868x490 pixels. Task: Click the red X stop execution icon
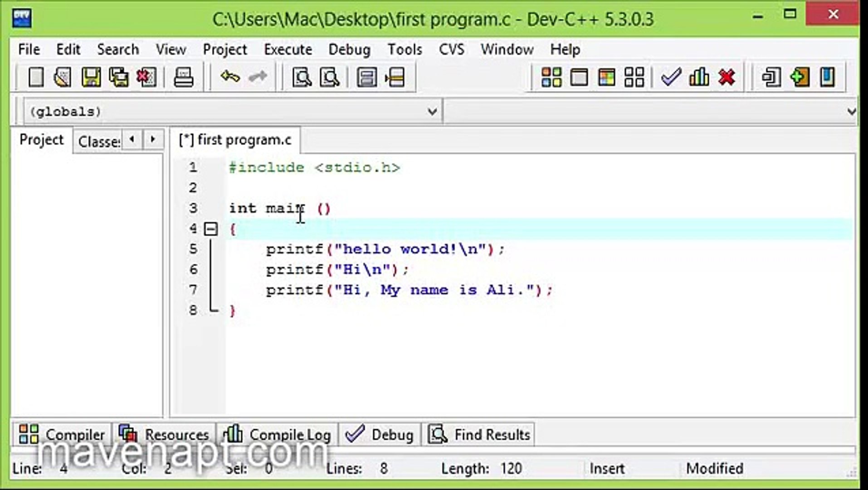727,77
